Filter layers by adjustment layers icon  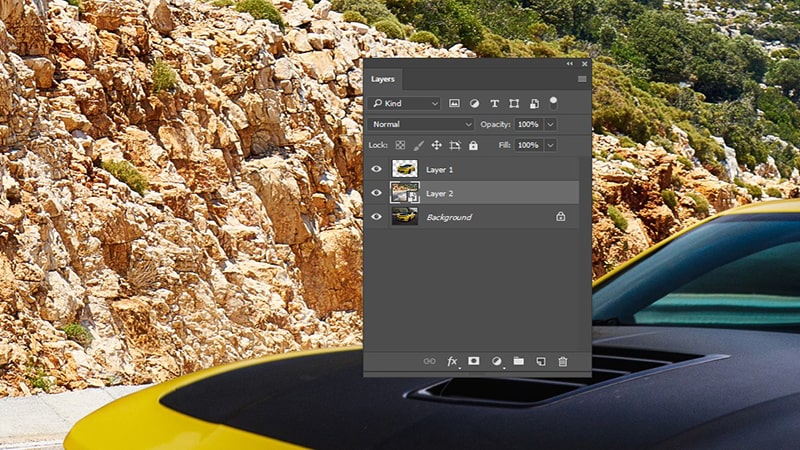[x=474, y=104]
